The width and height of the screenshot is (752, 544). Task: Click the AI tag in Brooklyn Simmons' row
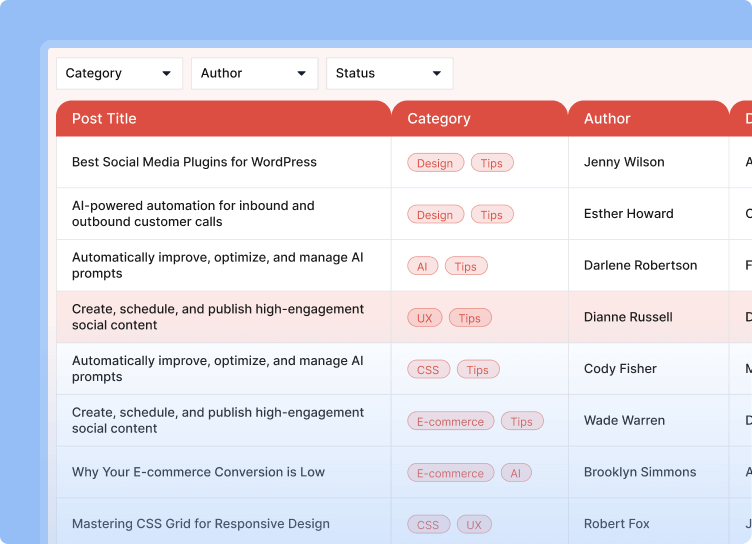516,474
